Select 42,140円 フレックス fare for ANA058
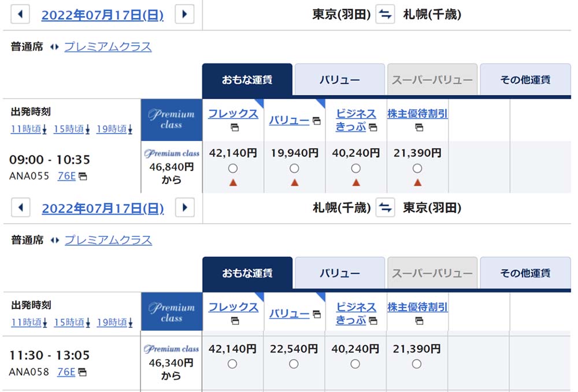The image size is (578, 392). 232,364
